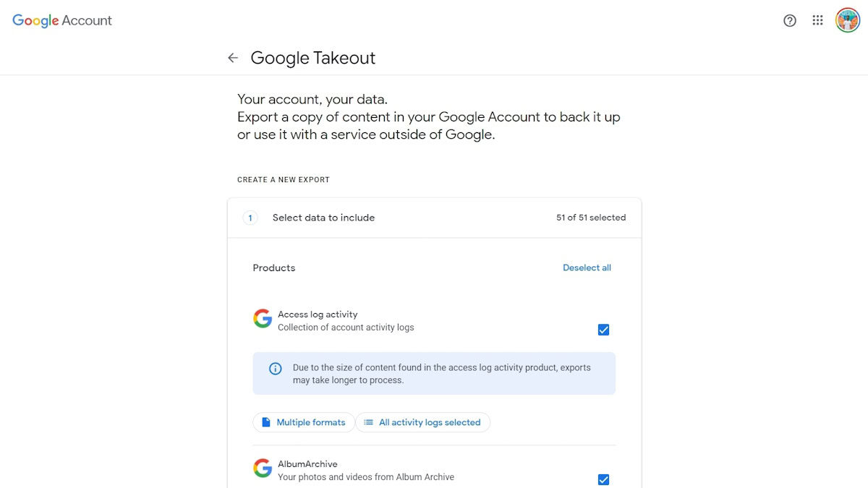This screenshot has width=868, height=488.
Task: Open the Multiple formats options
Action: pos(304,422)
